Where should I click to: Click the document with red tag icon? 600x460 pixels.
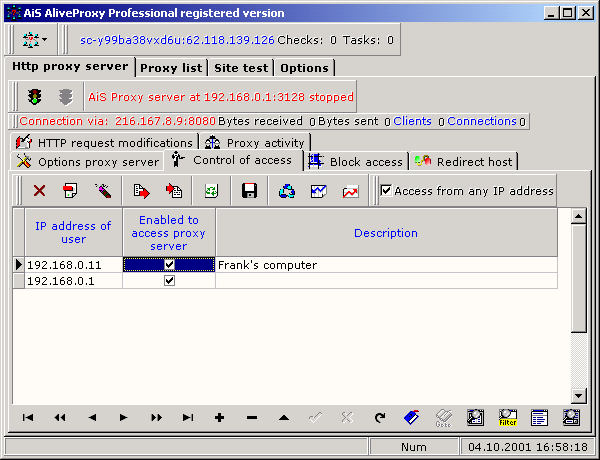point(70,191)
